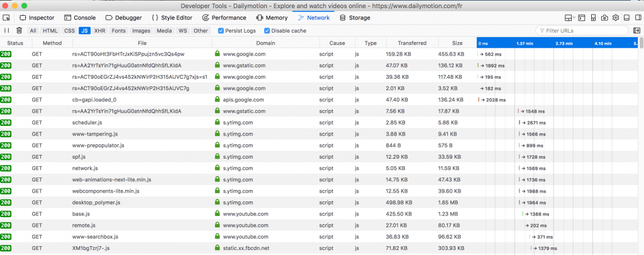Screen dimensions: 644x255
Task: Sort by the Transferred column header
Action: coord(412,43)
